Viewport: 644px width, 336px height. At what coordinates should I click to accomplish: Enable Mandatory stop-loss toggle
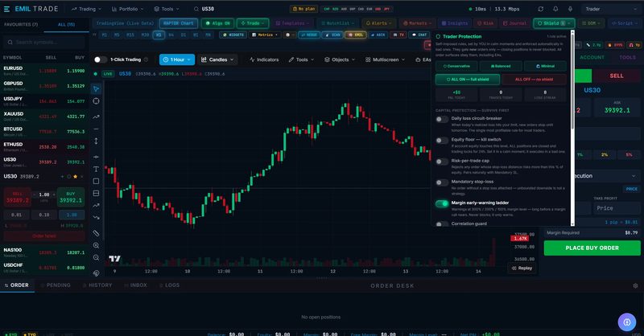[442, 182]
